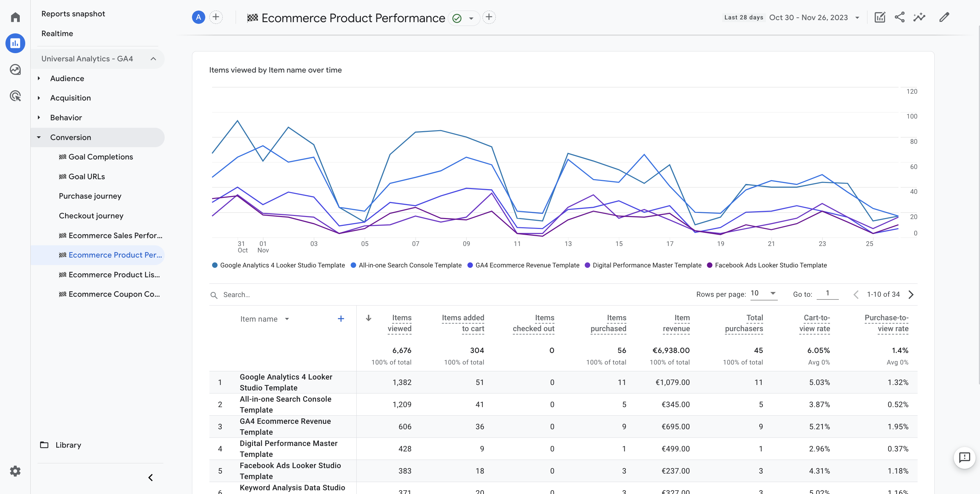Image resolution: width=980 pixels, height=494 pixels.
Task: Open Admin settings gear icon
Action: coord(15,471)
